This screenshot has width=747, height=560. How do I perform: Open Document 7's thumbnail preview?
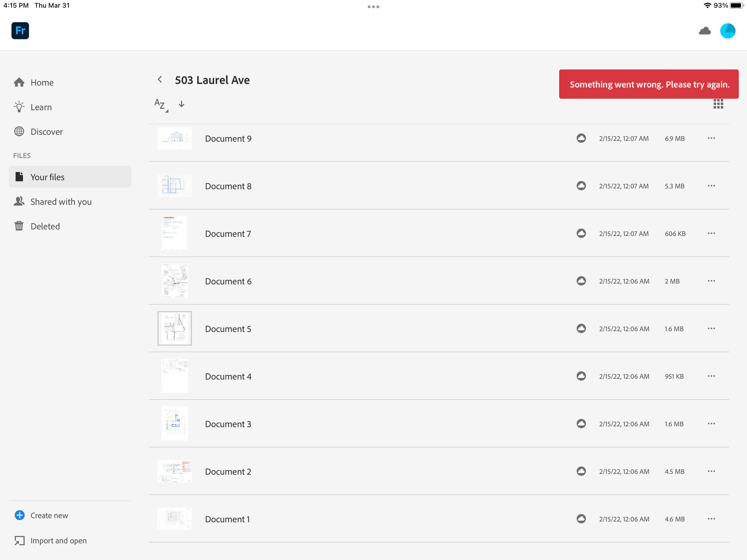(x=175, y=233)
